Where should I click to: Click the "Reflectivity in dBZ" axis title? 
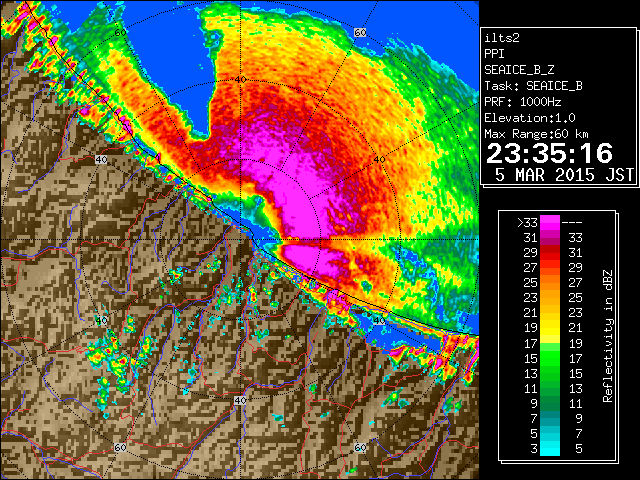pos(608,336)
